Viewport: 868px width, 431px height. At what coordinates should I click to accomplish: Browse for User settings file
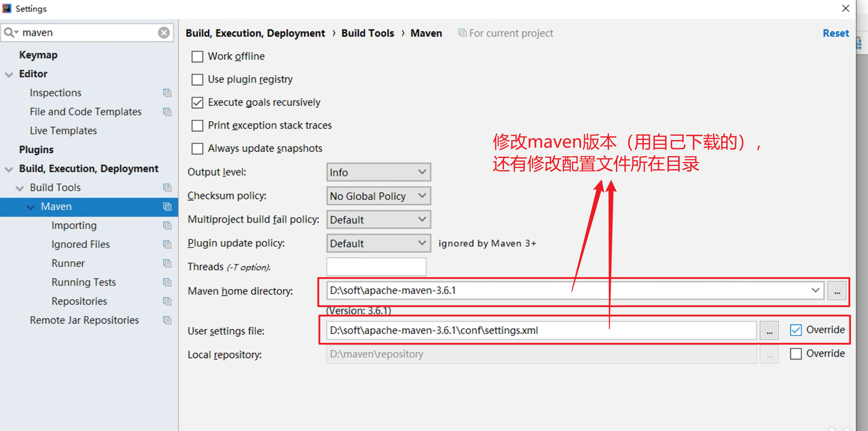point(769,331)
